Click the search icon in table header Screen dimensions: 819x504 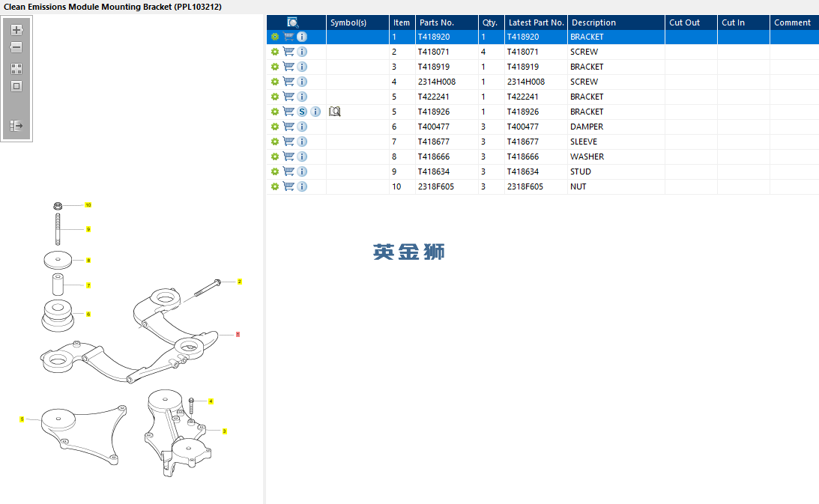pyautogui.click(x=292, y=22)
